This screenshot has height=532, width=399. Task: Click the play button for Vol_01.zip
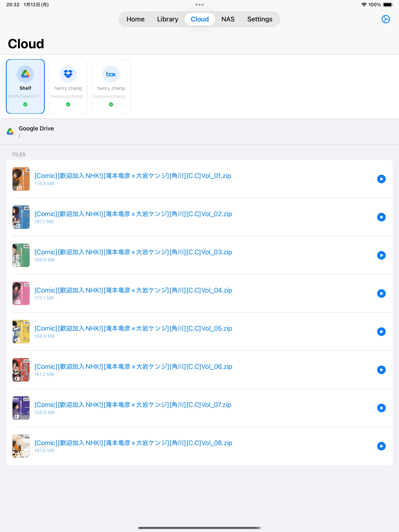click(x=381, y=179)
